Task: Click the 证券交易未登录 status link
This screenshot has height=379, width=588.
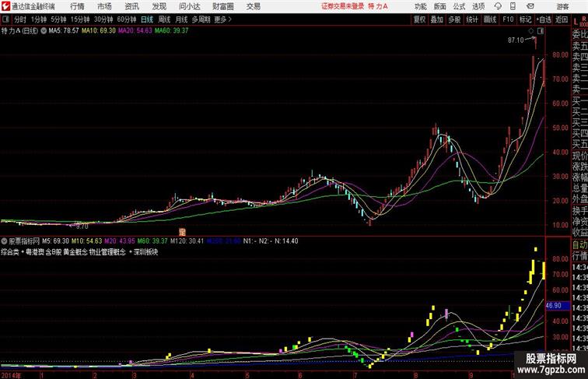Action: [342, 6]
